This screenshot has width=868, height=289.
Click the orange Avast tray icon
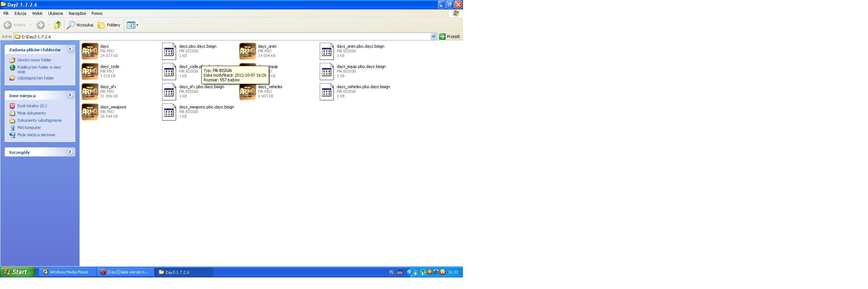pyautogui.click(x=442, y=272)
